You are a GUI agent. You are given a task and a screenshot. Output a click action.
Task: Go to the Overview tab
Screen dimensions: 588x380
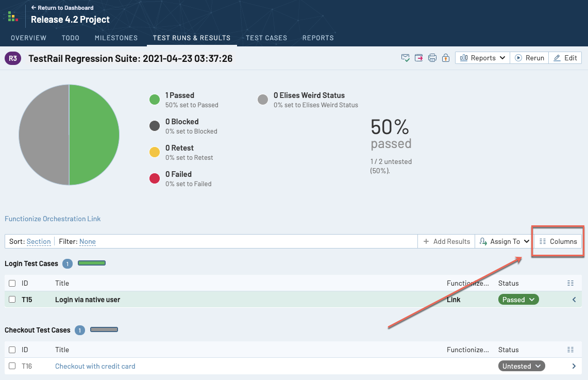[28, 38]
